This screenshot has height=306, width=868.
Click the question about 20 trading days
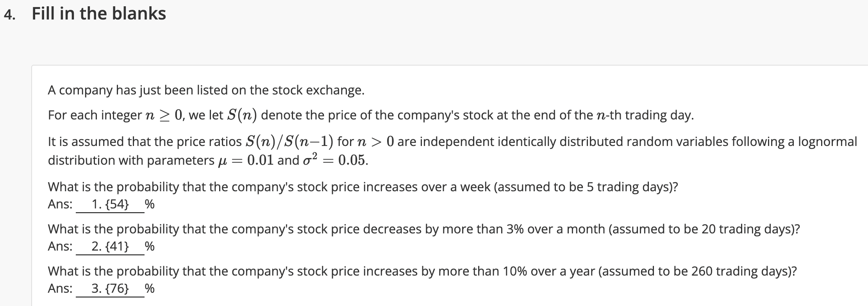click(x=424, y=229)
